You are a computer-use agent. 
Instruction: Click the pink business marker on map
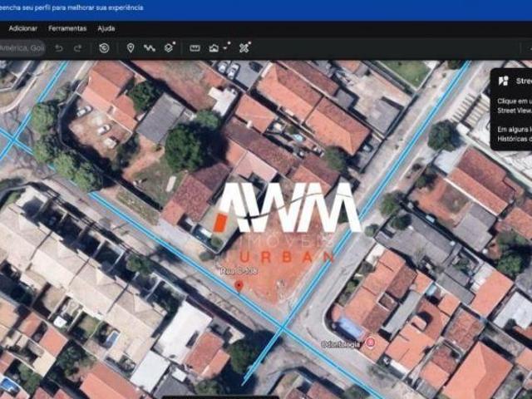[x=372, y=342]
